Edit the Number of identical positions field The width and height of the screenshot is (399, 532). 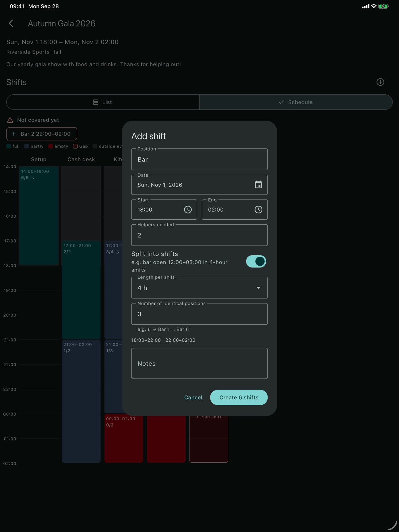pos(199,314)
